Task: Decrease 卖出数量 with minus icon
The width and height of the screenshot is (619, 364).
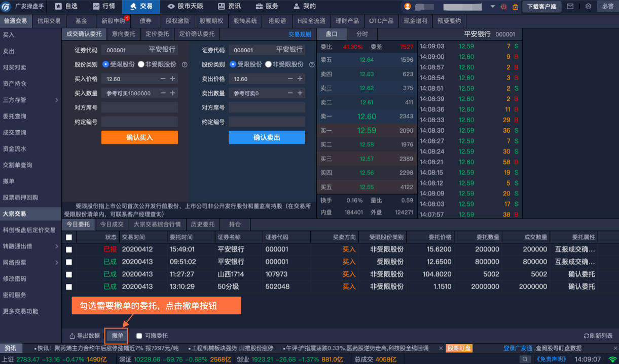Action: click(x=290, y=93)
